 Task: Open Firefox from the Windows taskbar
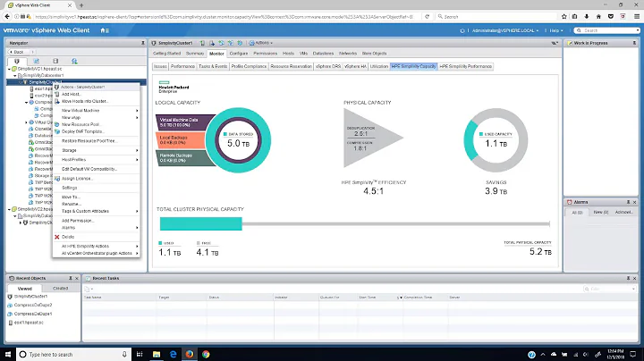pyautogui.click(x=190, y=354)
